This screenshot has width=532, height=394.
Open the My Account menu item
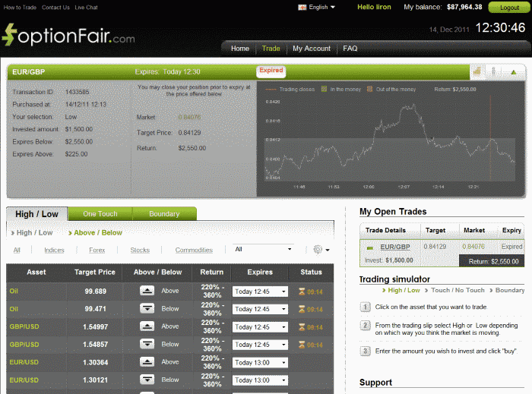[x=312, y=49]
